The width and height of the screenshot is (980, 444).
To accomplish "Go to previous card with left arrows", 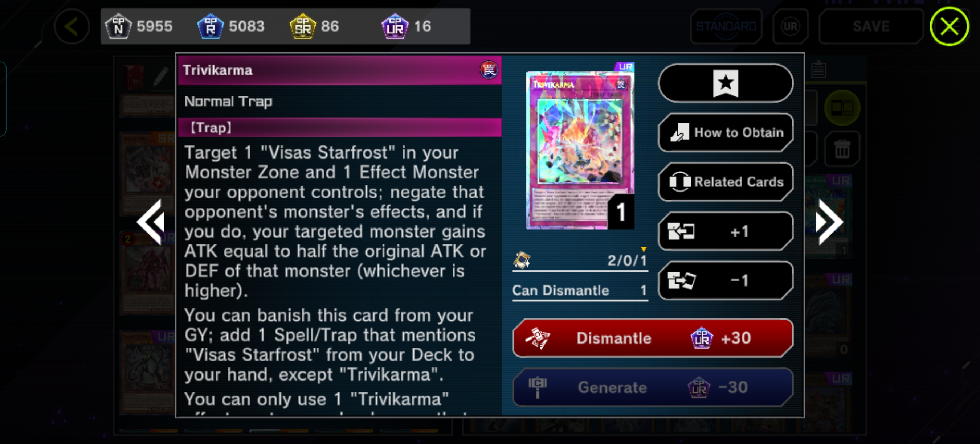I will 151,222.
